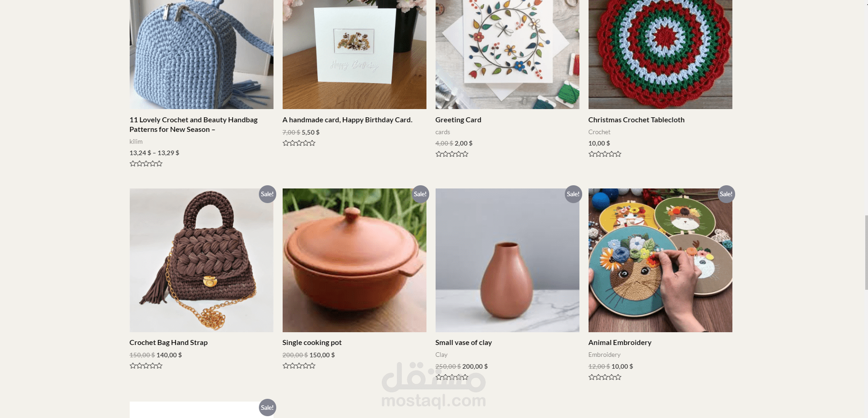Open the blue crochet backpack product image
The image size is (868, 418).
click(201, 54)
